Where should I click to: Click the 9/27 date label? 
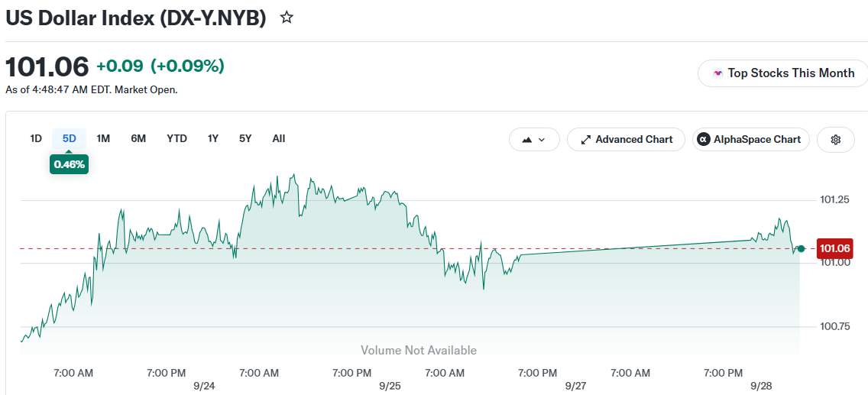click(x=575, y=386)
